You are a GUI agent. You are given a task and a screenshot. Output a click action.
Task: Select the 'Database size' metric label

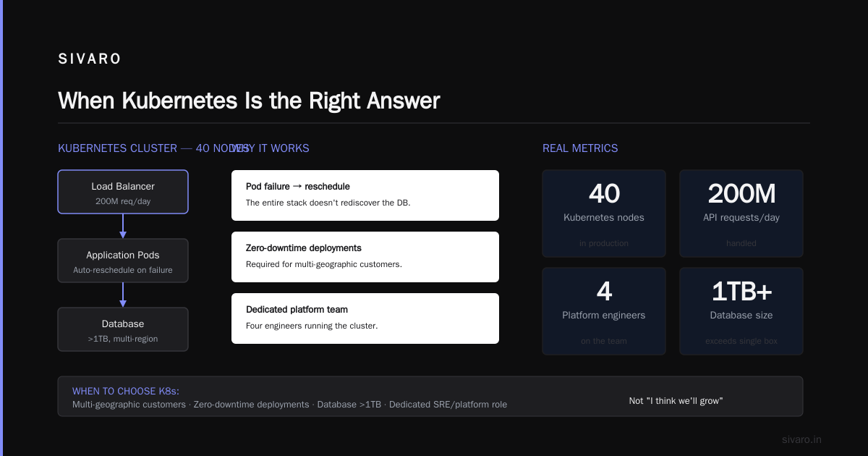point(741,315)
